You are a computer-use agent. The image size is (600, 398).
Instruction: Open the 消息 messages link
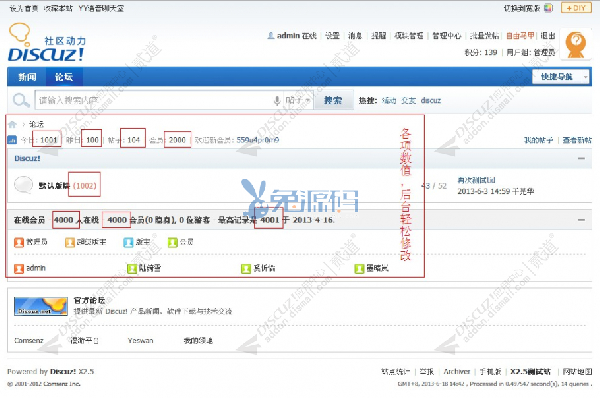(x=355, y=36)
